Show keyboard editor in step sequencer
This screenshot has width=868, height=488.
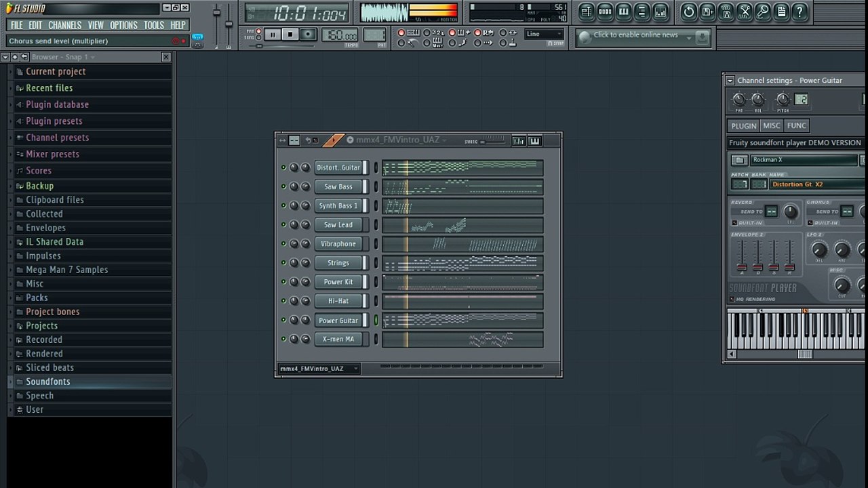[535, 140]
